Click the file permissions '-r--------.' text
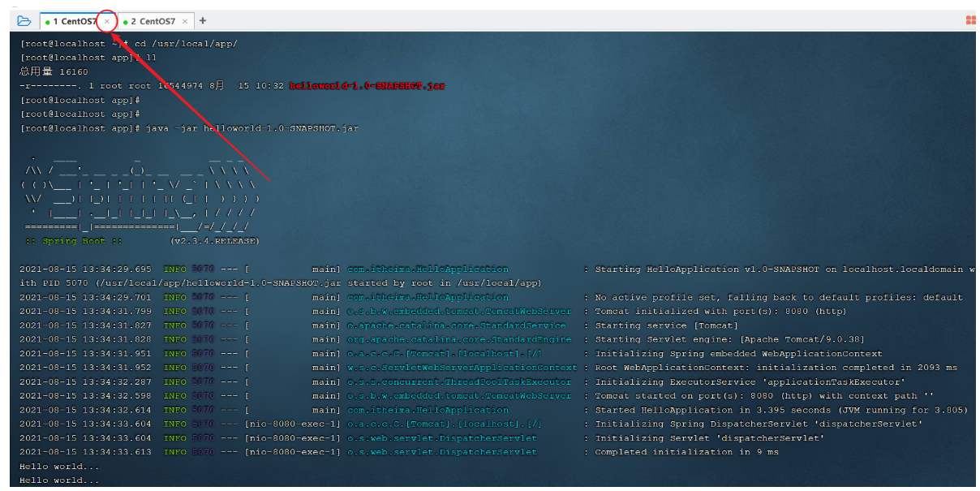 click(51, 86)
